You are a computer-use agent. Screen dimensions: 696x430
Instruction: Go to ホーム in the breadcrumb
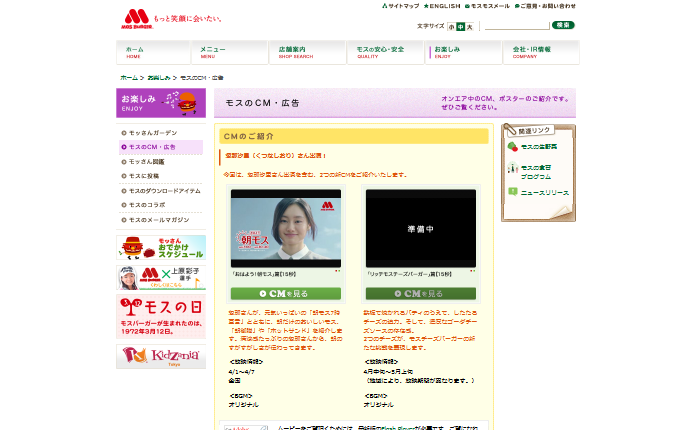(x=129, y=78)
